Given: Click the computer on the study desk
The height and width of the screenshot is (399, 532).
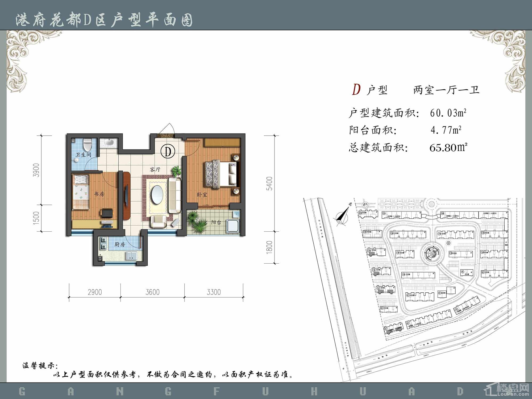Looking at the screenshot, I should coord(107,224).
